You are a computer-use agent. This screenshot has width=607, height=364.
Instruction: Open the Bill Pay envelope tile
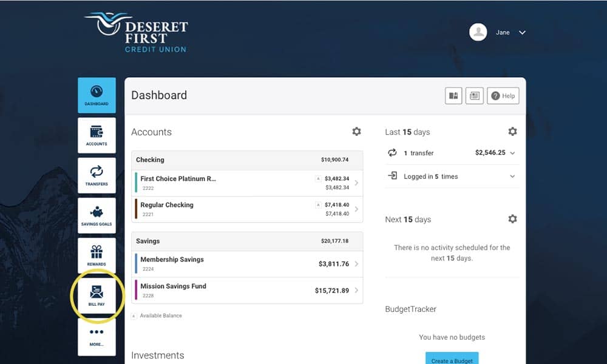click(x=97, y=296)
